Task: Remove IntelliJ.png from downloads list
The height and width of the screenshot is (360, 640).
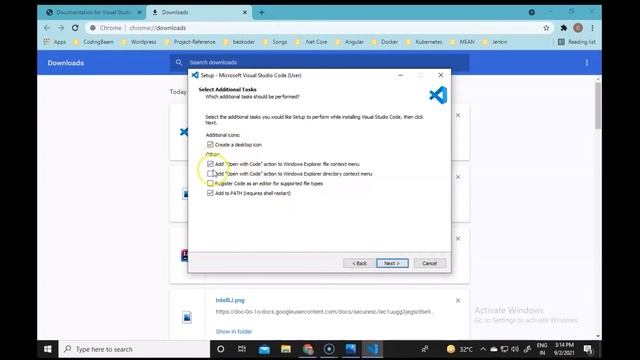Action: [458, 300]
